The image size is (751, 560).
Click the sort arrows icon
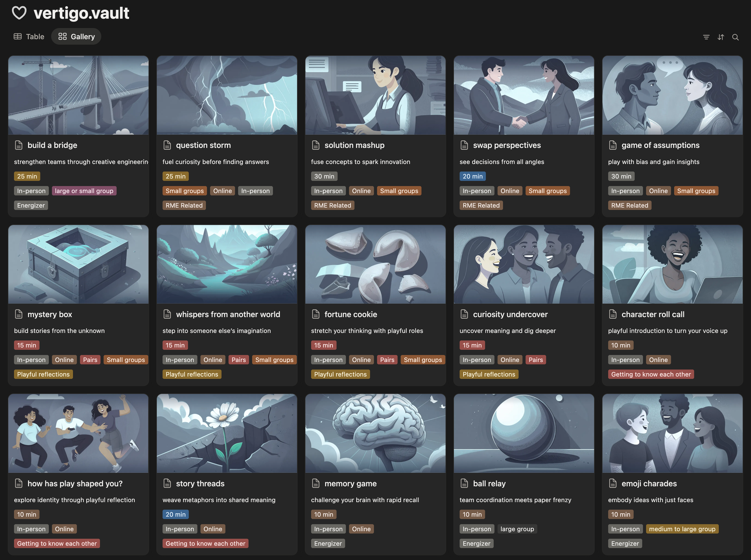click(720, 37)
